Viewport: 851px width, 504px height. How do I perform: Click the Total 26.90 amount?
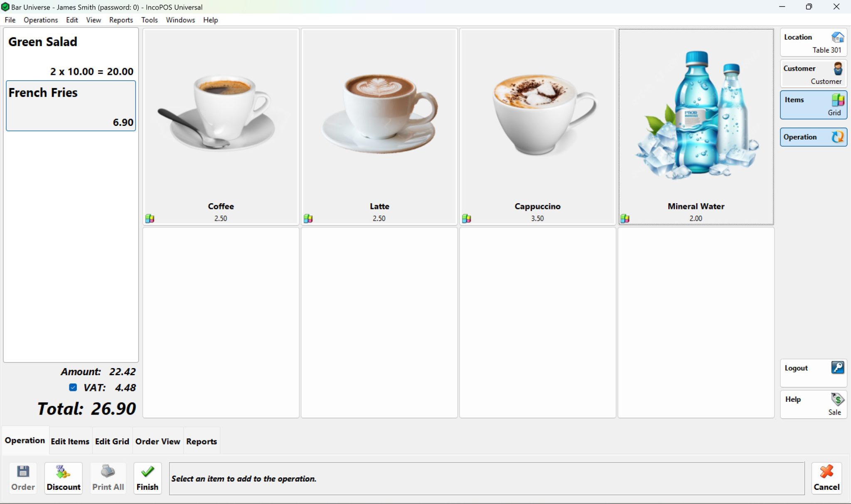(x=113, y=408)
